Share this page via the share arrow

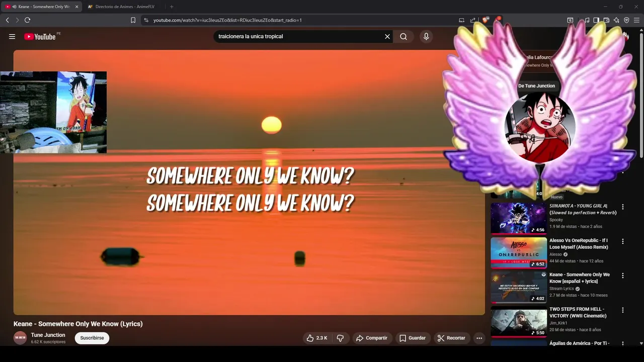tap(473, 20)
